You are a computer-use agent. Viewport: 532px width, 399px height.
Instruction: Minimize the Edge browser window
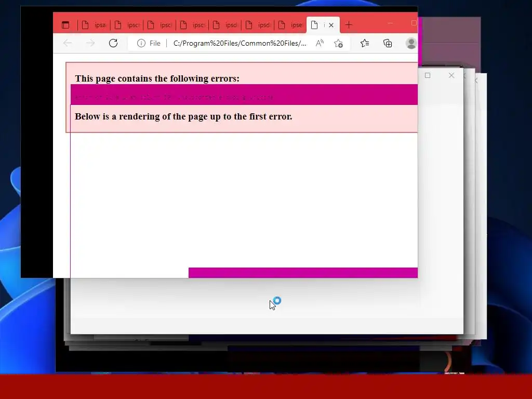pos(390,23)
